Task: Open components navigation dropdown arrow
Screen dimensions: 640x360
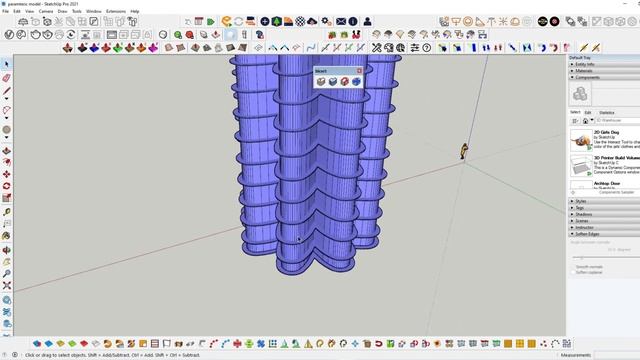Action: coord(592,120)
